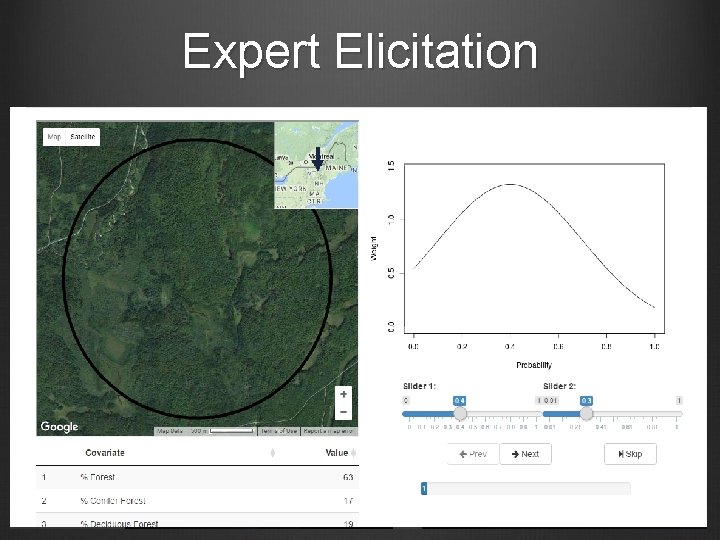This screenshot has height=540, width=720.
Task: Open the Terms of Use link
Action: pos(279,431)
